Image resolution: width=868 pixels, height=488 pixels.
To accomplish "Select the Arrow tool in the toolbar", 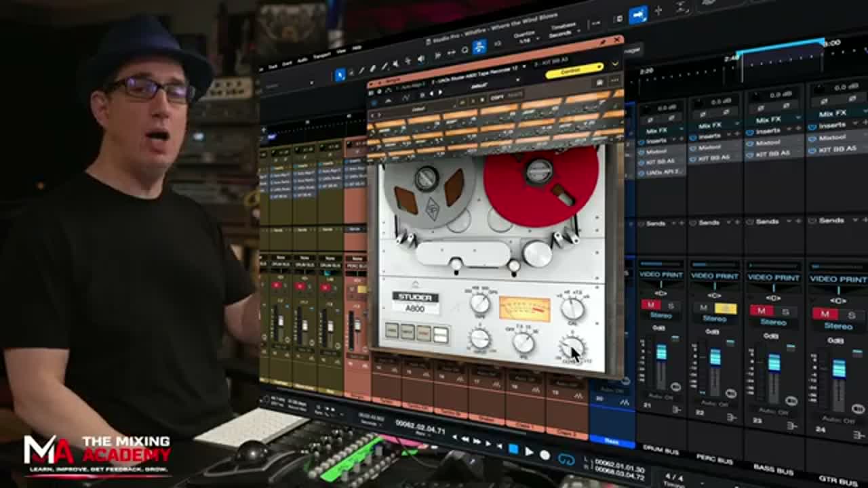I will coord(340,74).
